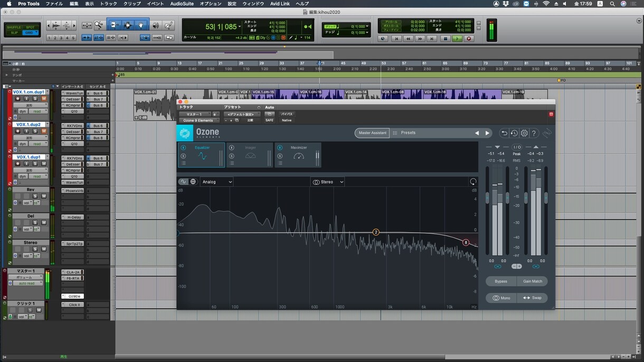The image size is (644, 362).
Task: Open the Stereo channel mode dropdown
Action: pos(327,182)
